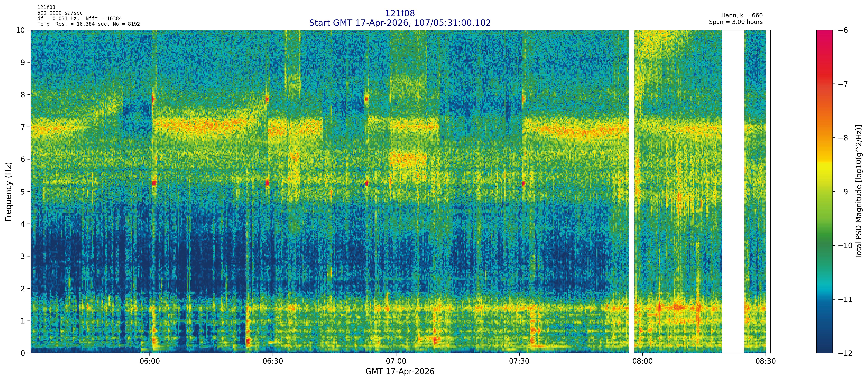Click the y-axis tick label 10
This screenshot has height=381, width=868.
tap(20, 30)
